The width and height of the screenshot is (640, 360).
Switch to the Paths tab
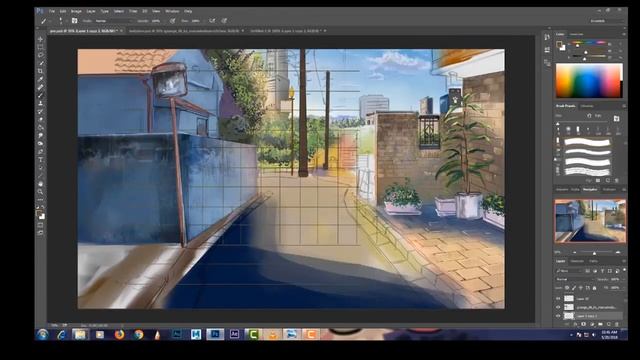point(594,261)
